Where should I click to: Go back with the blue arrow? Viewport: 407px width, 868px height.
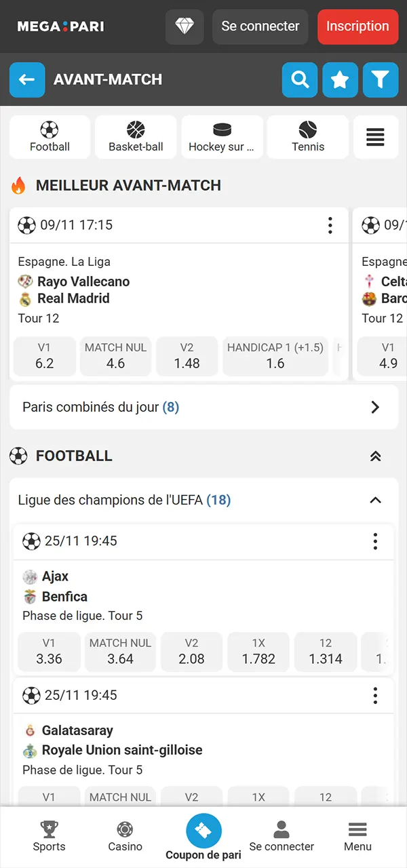pyautogui.click(x=27, y=79)
